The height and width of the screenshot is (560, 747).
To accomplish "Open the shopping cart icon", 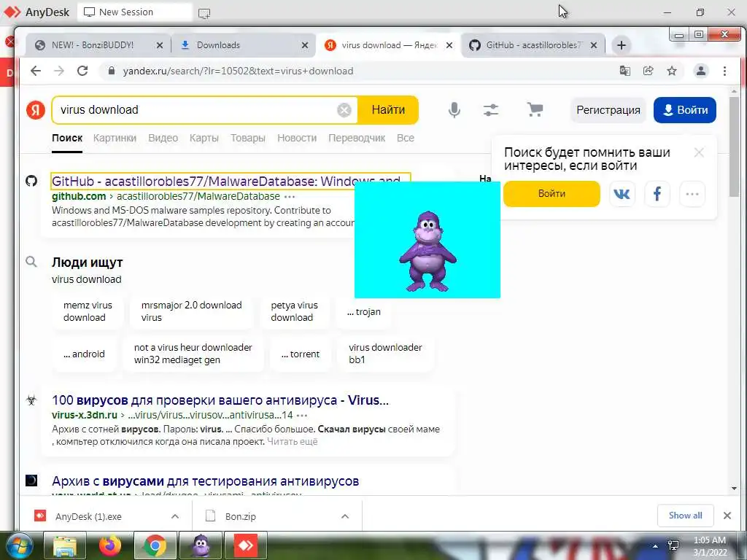I will tap(535, 110).
